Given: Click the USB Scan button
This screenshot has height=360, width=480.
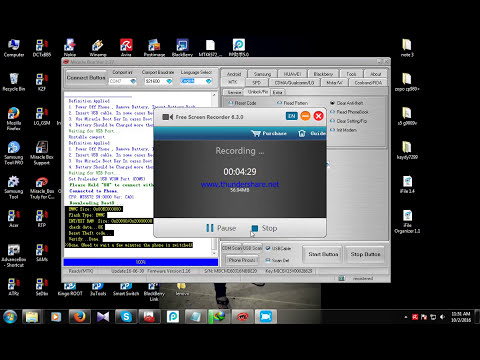Looking at the screenshot, I should 252,248.
